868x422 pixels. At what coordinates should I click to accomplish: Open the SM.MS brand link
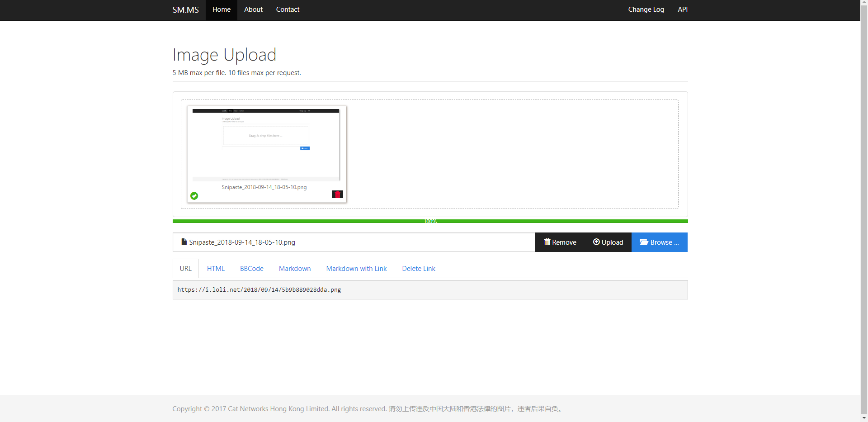[185, 9]
